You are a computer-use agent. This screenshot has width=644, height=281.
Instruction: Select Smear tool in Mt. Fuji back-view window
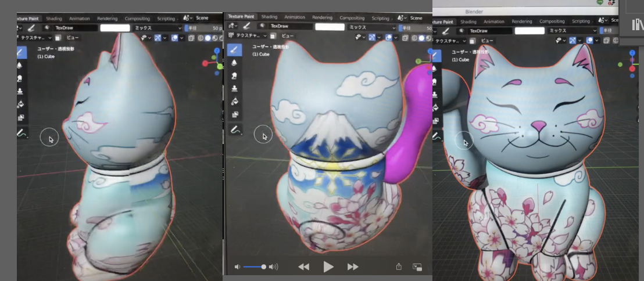234,75
